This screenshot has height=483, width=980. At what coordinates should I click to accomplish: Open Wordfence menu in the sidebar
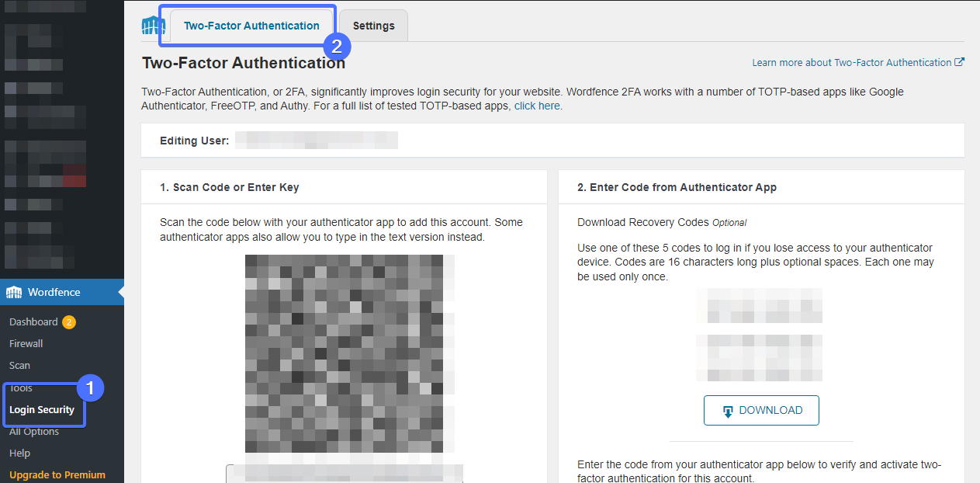[62, 292]
